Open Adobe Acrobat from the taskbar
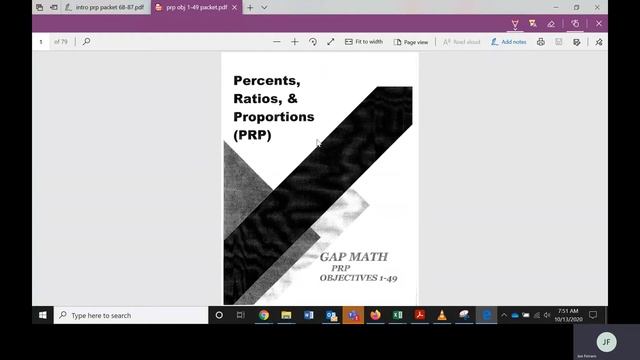The image size is (640, 360). coord(420,315)
